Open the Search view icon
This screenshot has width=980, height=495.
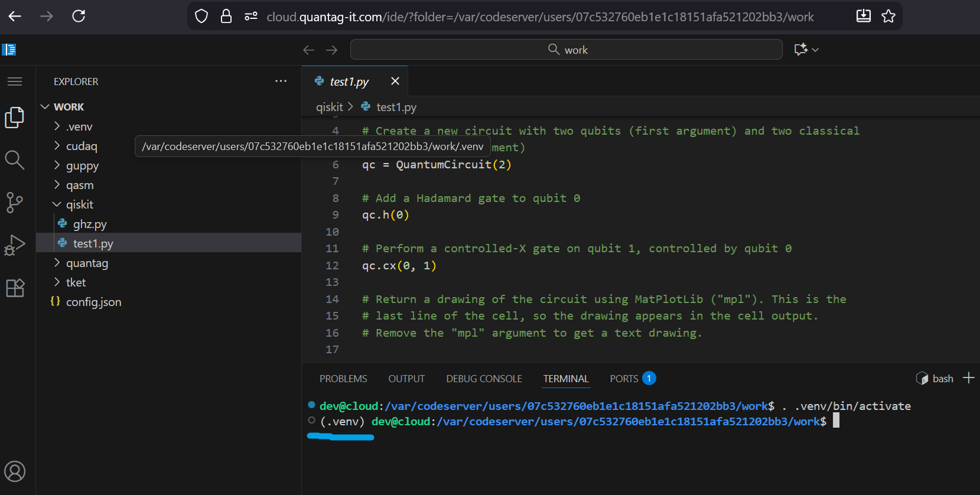[15, 160]
